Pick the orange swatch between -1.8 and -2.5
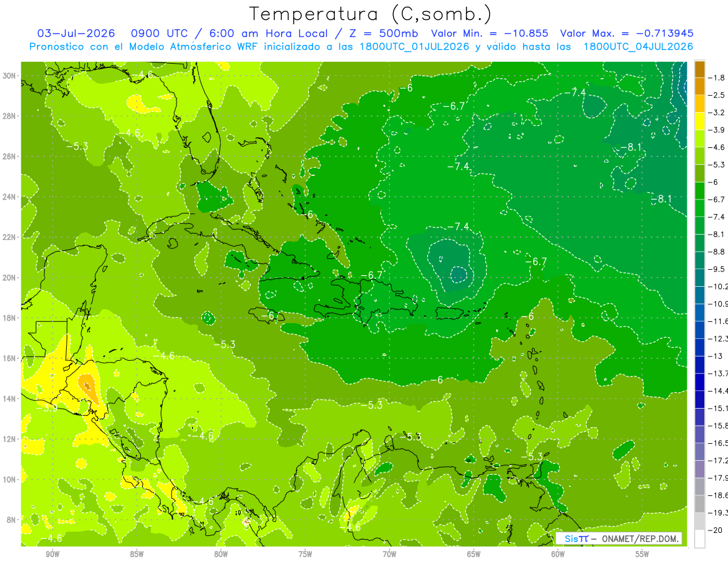 [699, 86]
